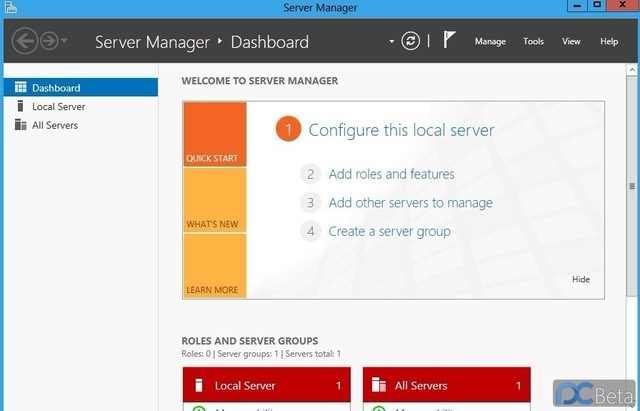640x411 pixels.
Task: Open the All Servers red tile header
Action: click(447, 385)
